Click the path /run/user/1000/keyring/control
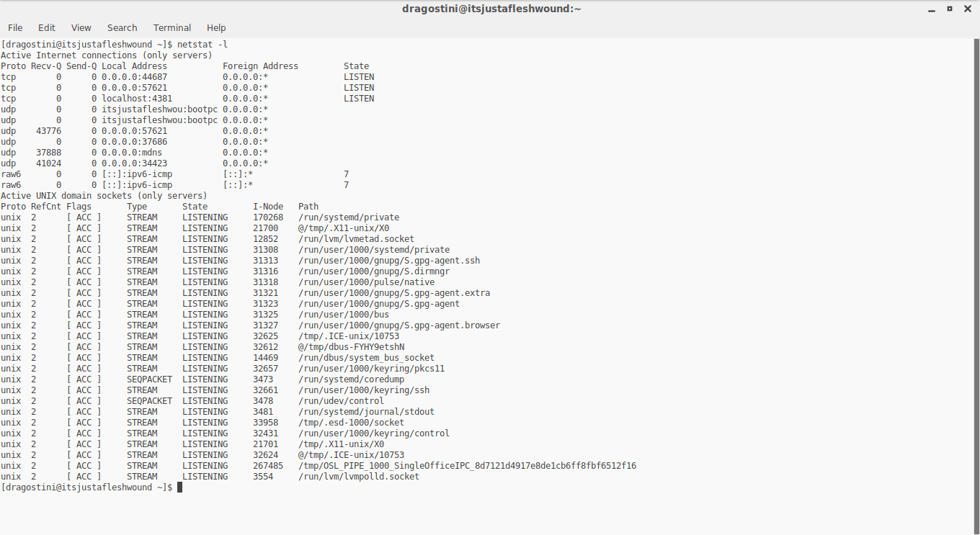 click(374, 433)
